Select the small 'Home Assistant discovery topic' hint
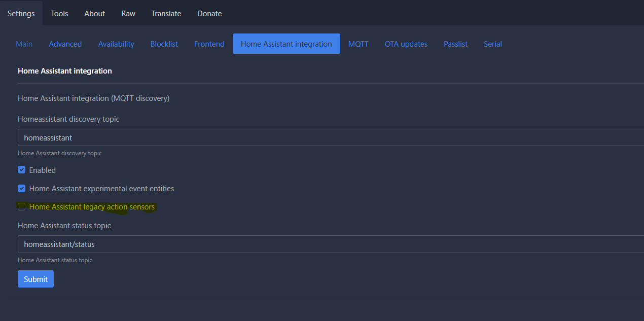Screen dimensions: 644x321 click(60, 153)
